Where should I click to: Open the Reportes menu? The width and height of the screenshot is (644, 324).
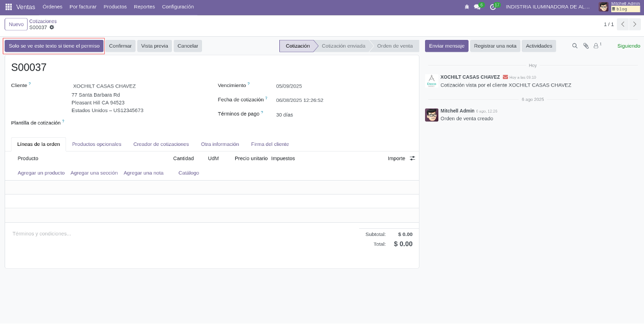[144, 7]
